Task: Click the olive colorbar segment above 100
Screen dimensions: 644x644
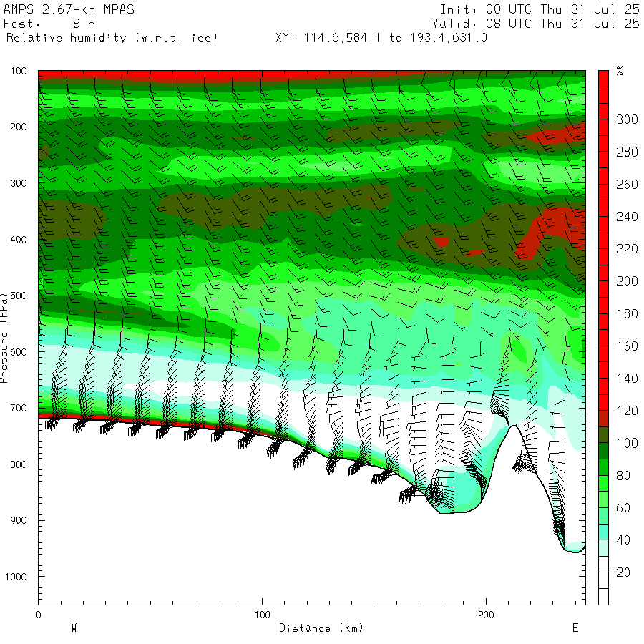Action: 603,435
